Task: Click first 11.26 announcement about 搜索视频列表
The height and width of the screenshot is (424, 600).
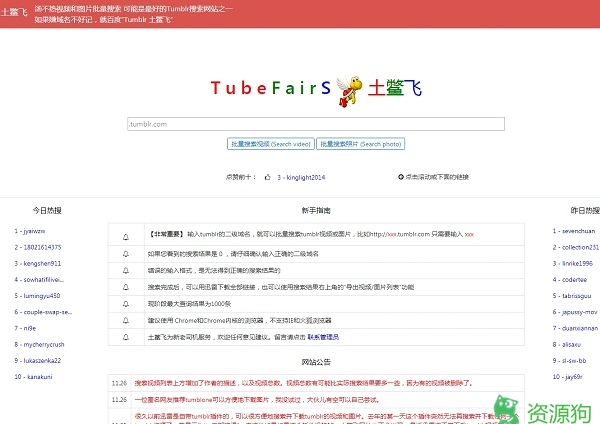Action: click(304, 383)
